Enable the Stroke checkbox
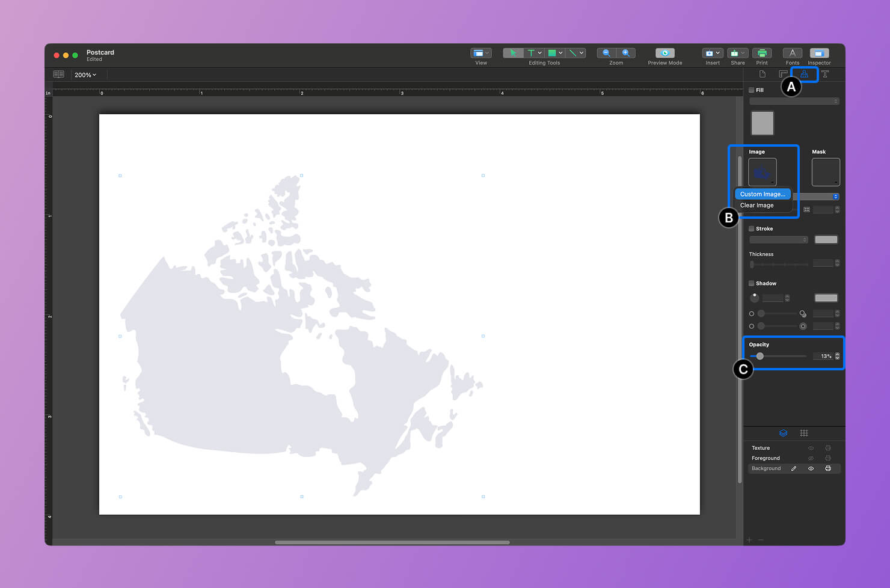890x588 pixels. pos(751,228)
